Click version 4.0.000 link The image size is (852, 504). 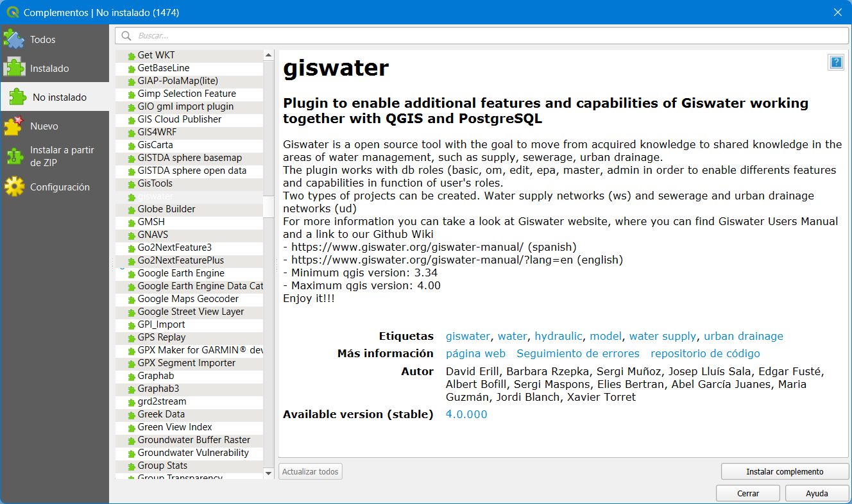point(466,414)
